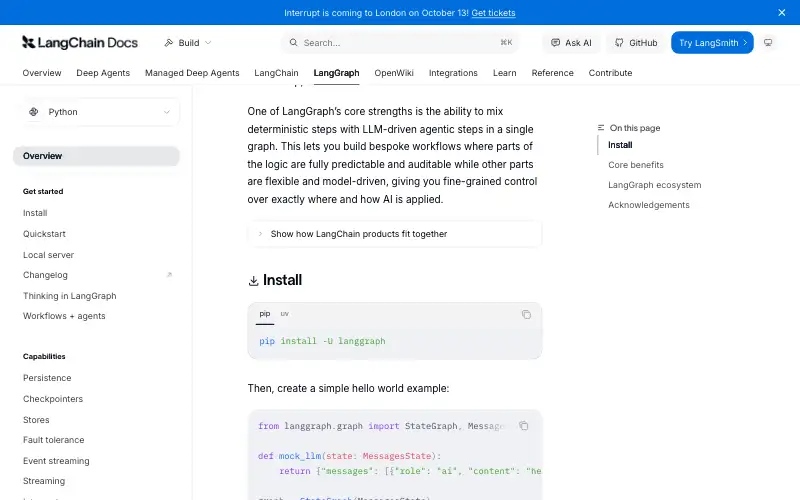Jump to Install in On this page
The width and height of the screenshot is (800, 500).
(620, 145)
